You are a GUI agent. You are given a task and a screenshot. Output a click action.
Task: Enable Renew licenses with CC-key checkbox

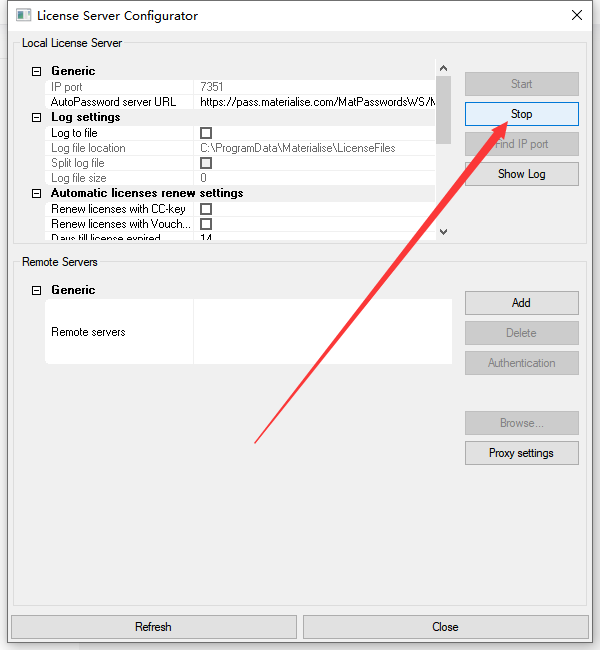[x=206, y=209]
